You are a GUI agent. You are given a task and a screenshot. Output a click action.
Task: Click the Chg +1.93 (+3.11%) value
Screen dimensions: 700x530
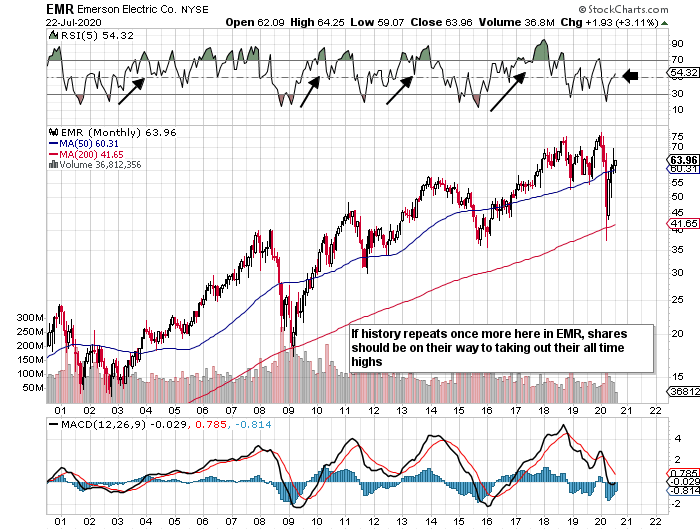pos(610,22)
